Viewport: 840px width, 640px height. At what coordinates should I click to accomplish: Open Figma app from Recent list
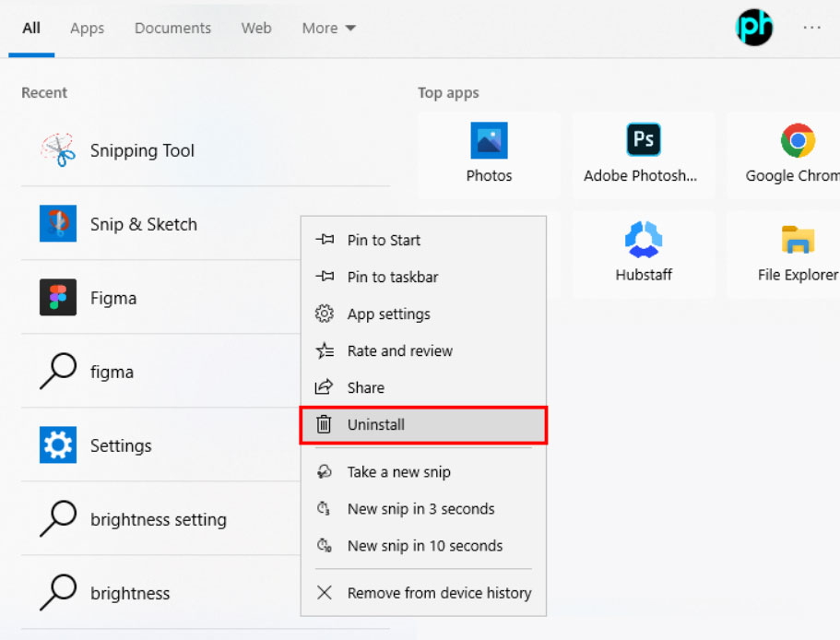(160, 298)
